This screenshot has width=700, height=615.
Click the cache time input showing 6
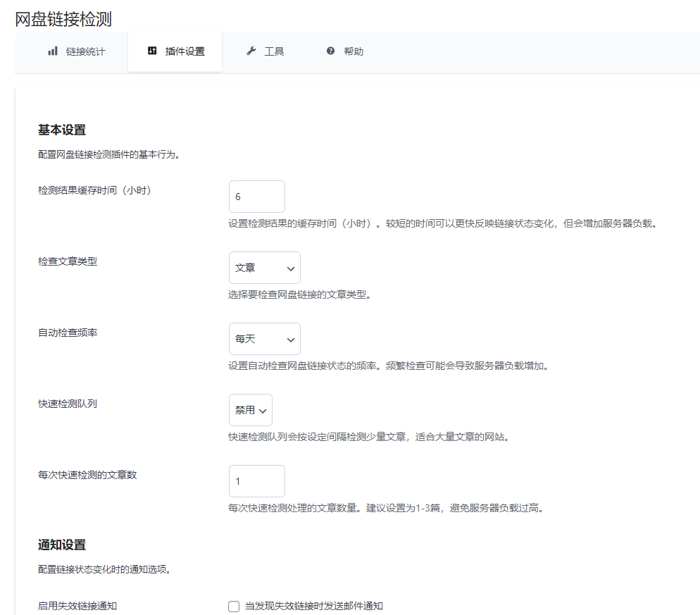(256, 196)
